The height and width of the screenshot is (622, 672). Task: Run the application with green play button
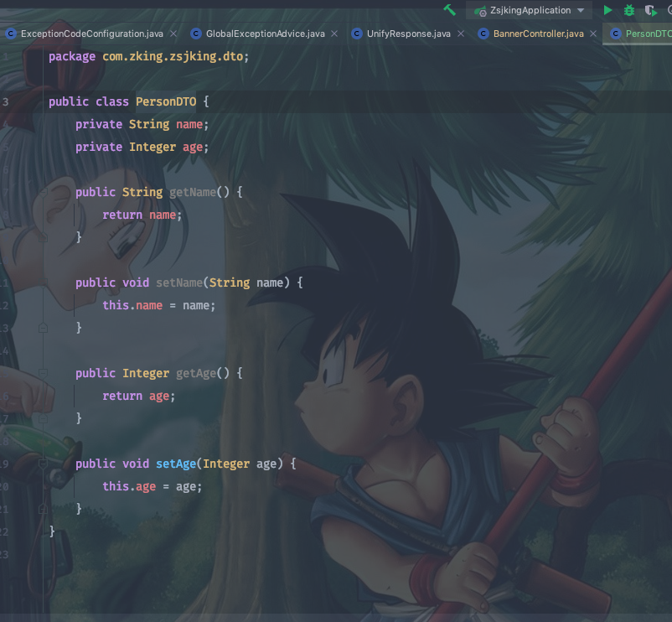607,10
